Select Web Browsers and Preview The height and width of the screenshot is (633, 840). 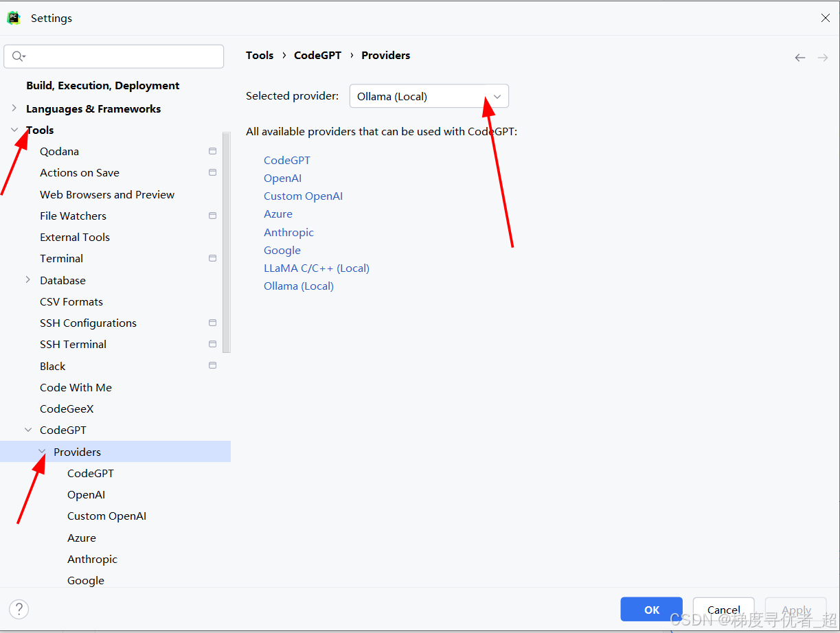point(107,195)
